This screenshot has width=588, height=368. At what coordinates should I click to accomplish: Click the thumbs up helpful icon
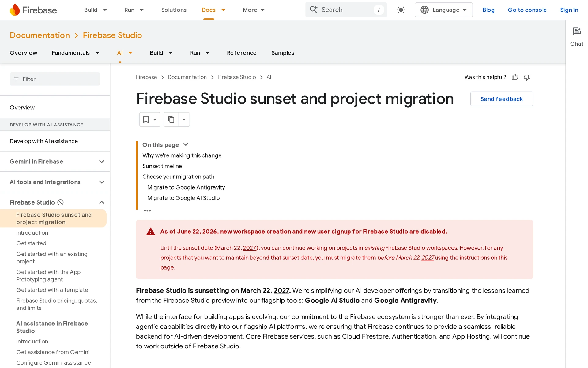pyautogui.click(x=515, y=77)
